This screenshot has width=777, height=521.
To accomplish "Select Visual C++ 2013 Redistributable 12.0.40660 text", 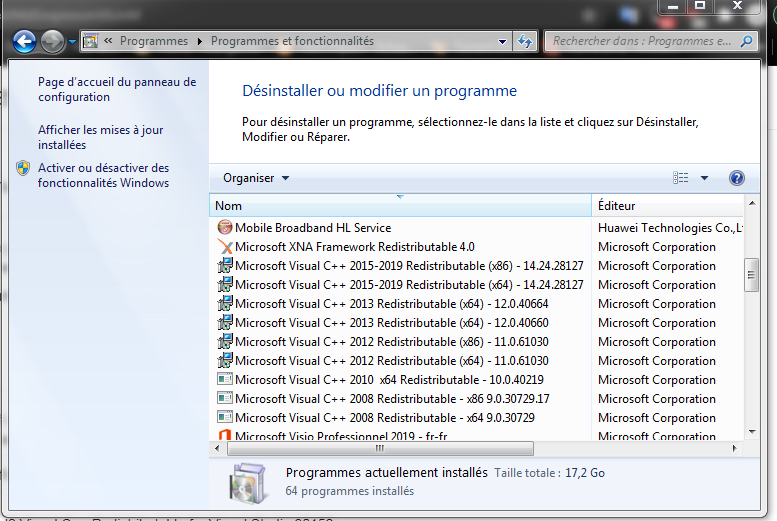I will [x=391, y=323].
